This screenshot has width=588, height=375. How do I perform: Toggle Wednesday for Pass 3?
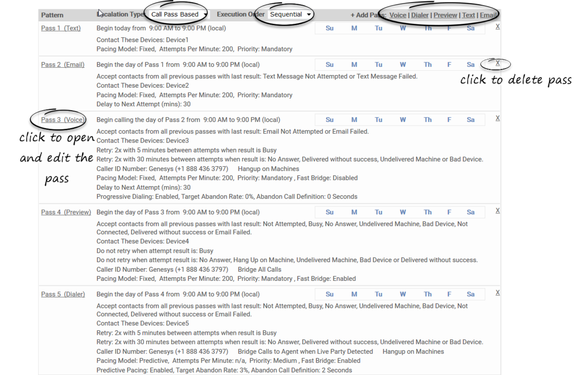403,120
